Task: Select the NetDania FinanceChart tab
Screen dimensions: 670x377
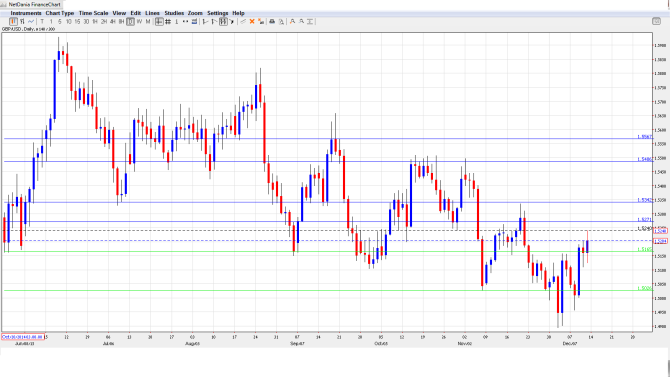Action: [x=32, y=4]
